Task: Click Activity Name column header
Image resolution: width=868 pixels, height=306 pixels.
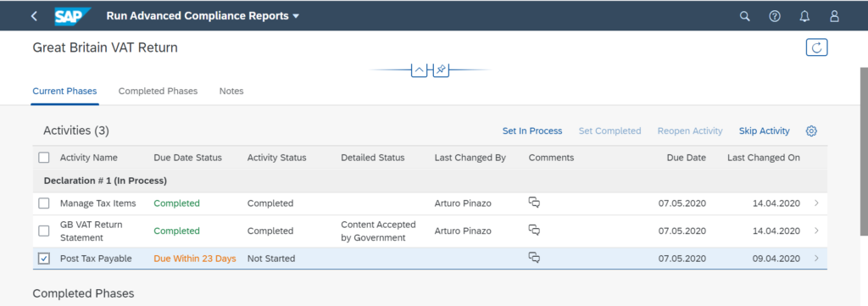Action: 88,158
